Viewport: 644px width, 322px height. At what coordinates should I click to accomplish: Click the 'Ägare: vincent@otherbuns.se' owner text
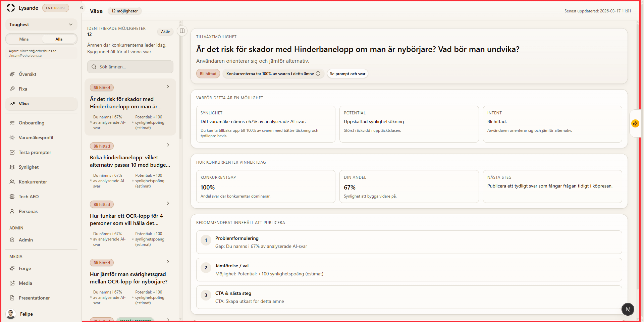(33, 51)
